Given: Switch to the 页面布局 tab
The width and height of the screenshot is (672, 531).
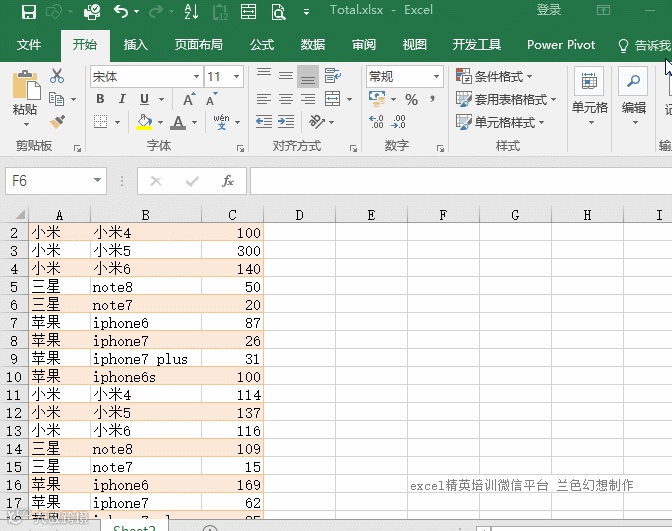Looking at the screenshot, I should (198, 45).
